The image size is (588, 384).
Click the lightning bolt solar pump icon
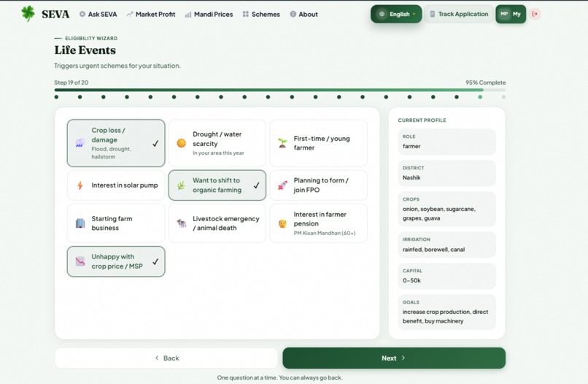[80, 185]
